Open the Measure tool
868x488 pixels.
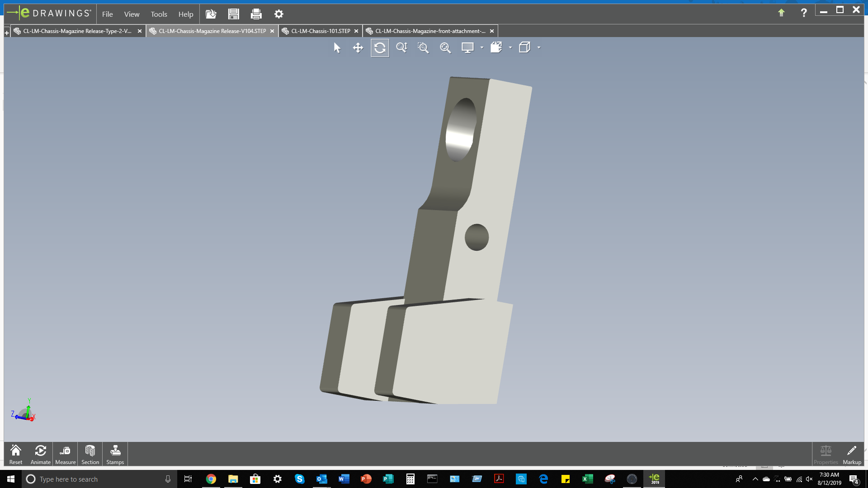pyautogui.click(x=66, y=454)
